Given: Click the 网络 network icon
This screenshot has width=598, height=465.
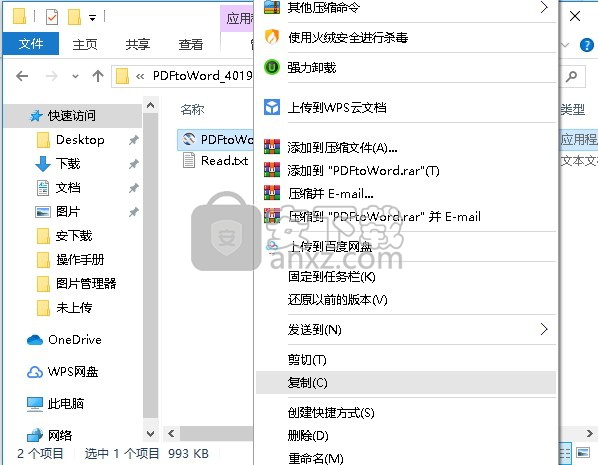Looking at the screenshot, I should pyautogui.click(x=35, y=435).
